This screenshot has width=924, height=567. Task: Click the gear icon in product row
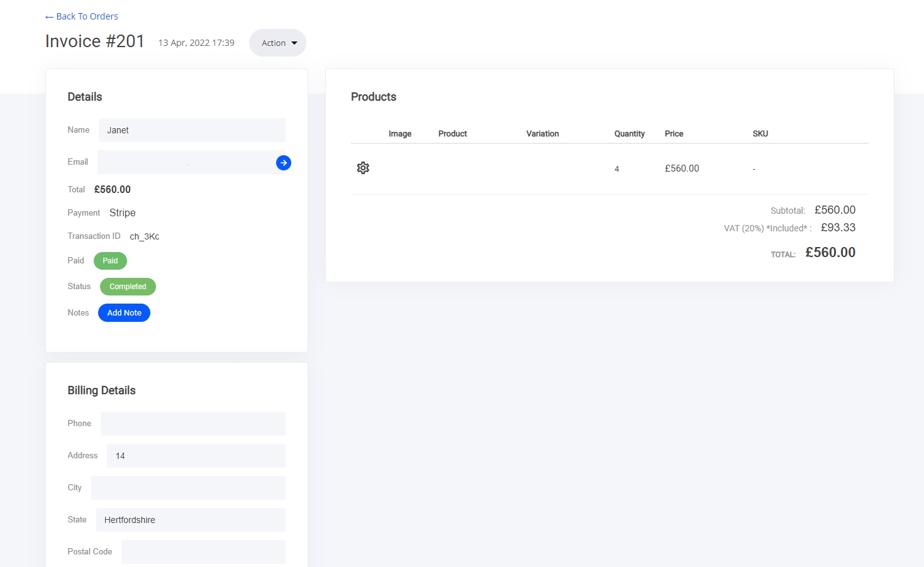point(363,168)
